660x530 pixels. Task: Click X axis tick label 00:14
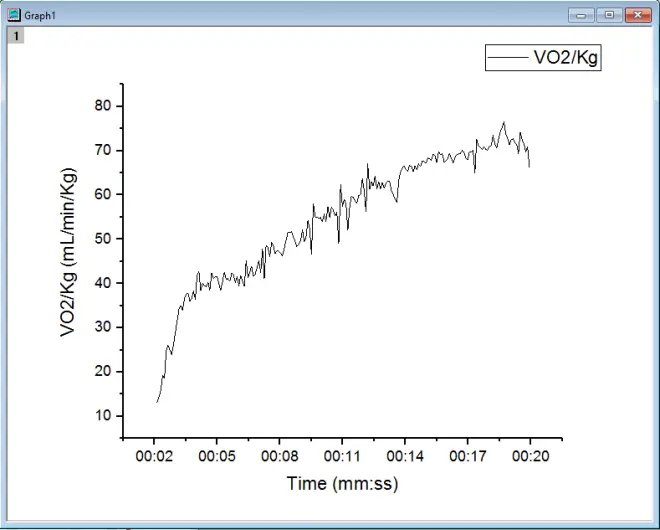(405, 456)
